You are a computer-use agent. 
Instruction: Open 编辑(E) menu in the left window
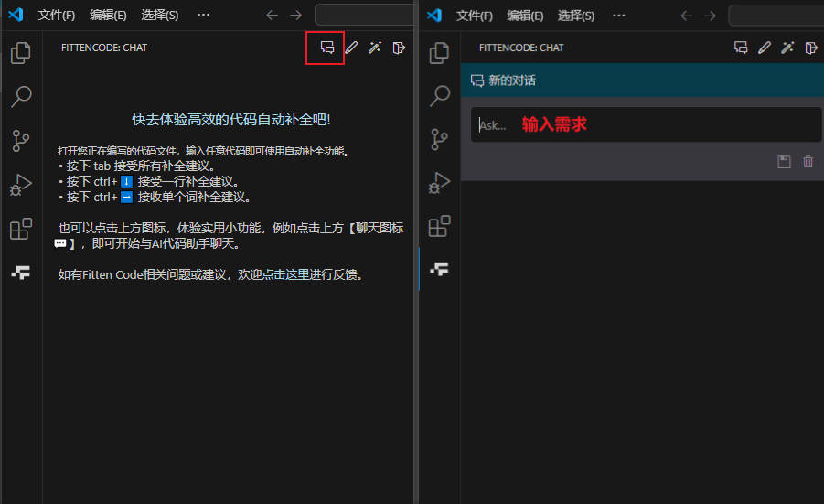coord(108,16)
